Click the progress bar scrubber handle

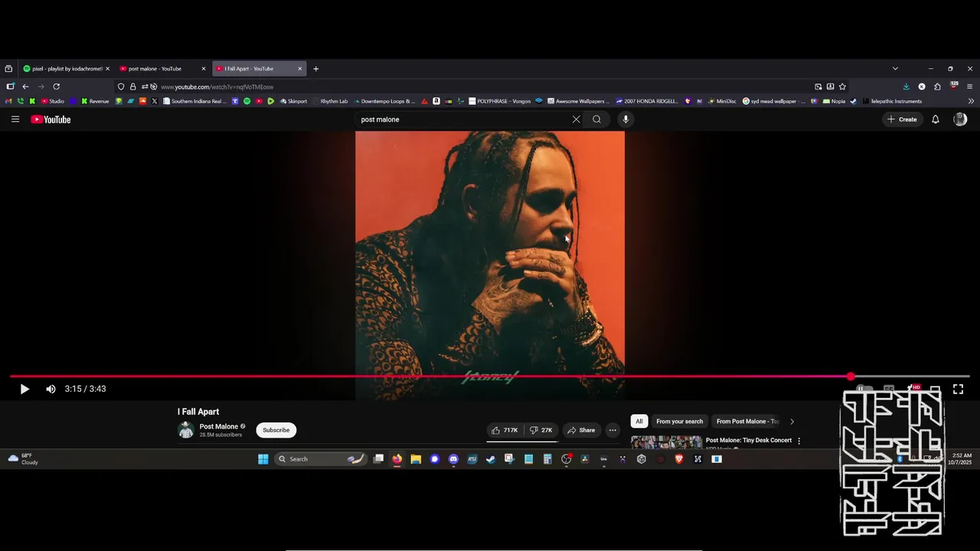point(851,377)
